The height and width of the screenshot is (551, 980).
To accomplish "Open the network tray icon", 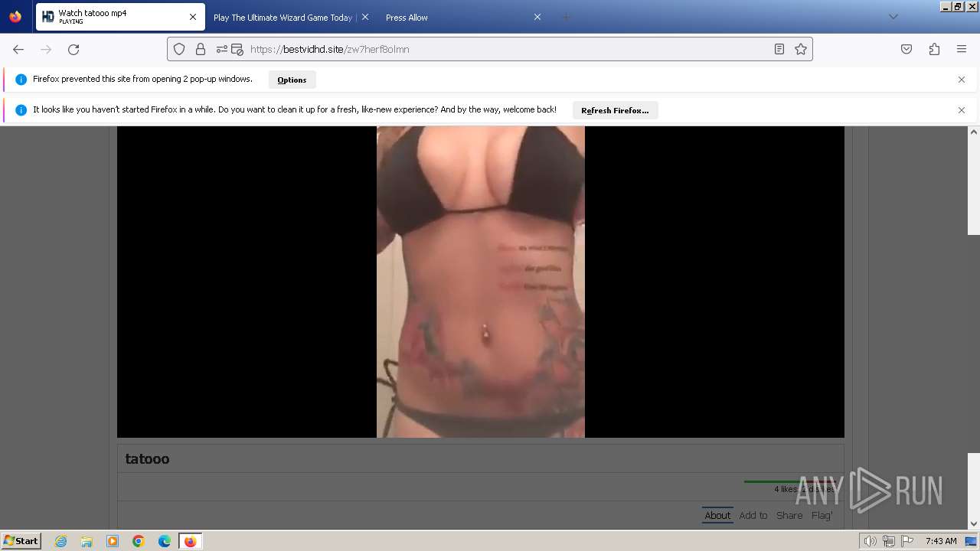I will pyautogui.click(x=889, y=541).
